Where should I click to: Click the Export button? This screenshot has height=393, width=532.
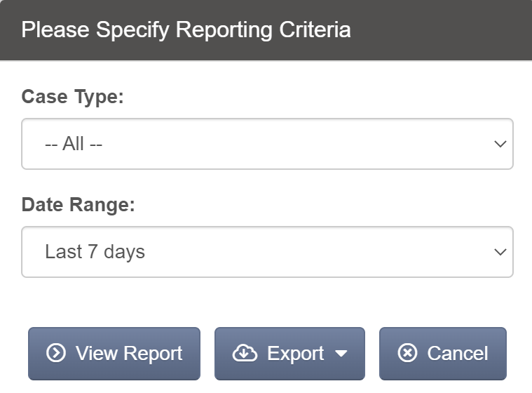point(289,354)
